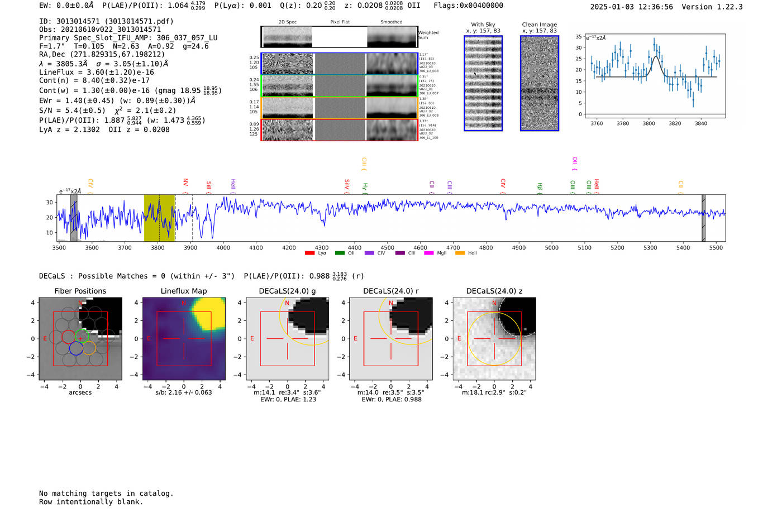Click the Weighted Sum 2D spectrum strip
Viewport: 782px width, 532px height.
point(340,37)
